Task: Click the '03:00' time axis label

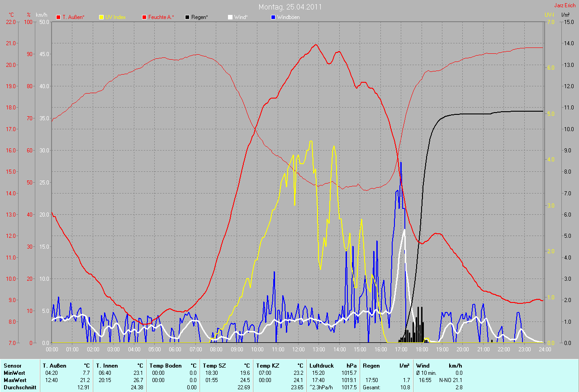Action: 114,349
